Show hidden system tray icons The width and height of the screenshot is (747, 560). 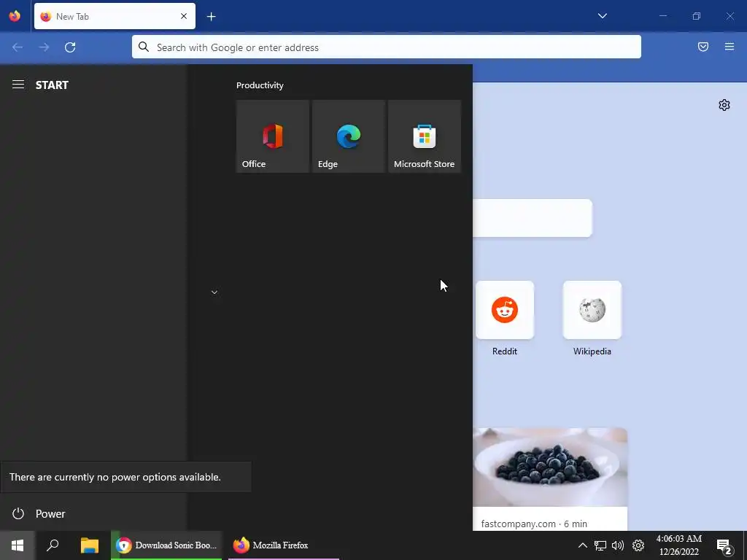(582, 545)
